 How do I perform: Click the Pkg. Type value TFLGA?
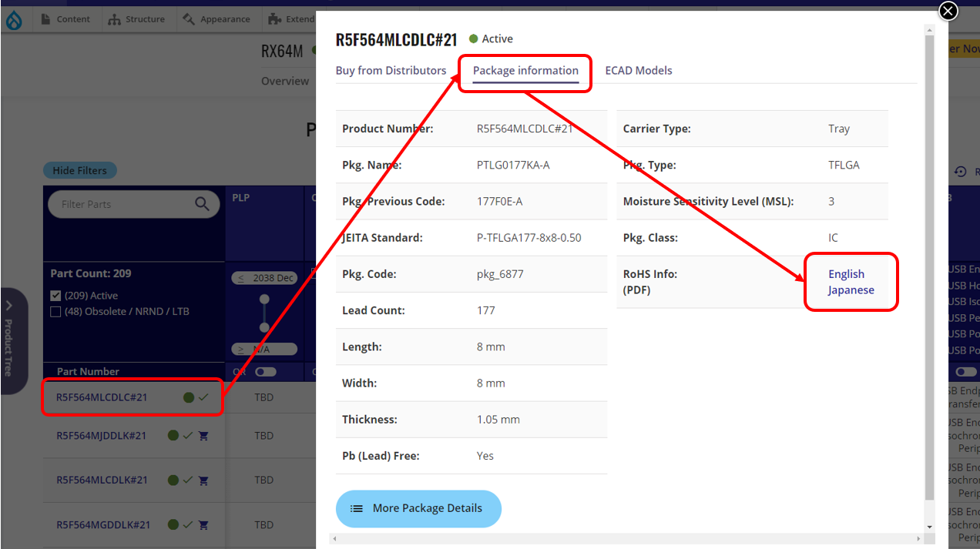click(844, 165)
